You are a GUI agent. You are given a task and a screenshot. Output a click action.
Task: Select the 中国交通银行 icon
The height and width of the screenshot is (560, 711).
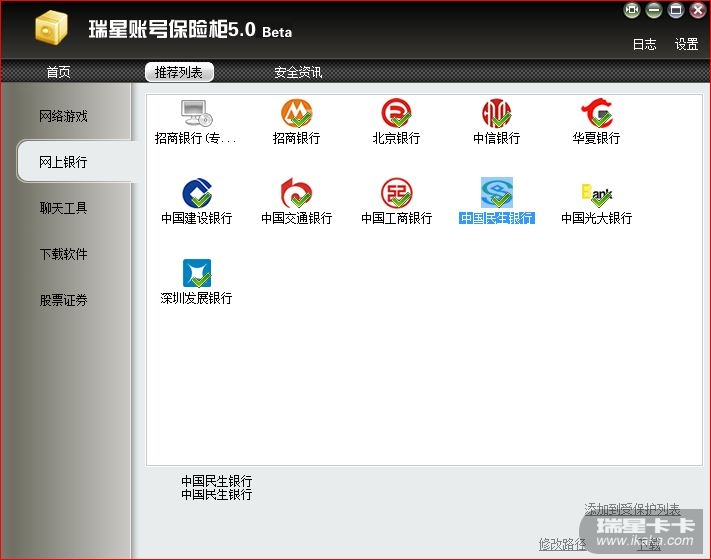point(297,193)
